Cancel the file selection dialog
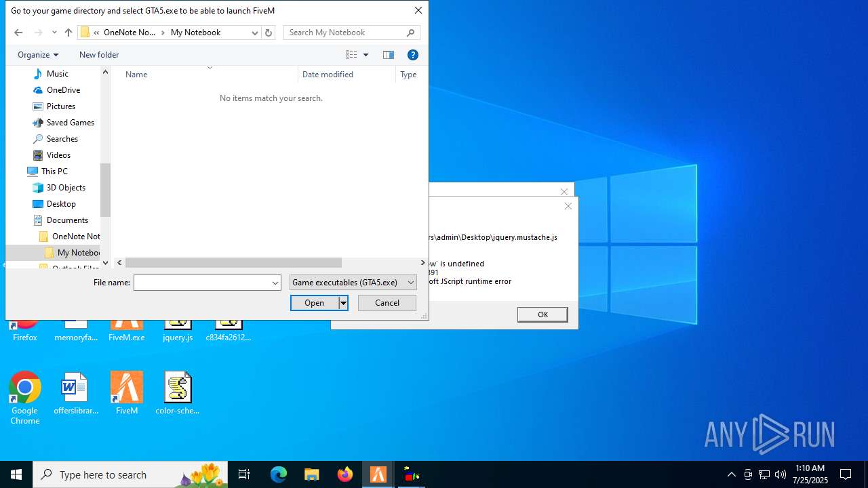The width and height of the screenshot is (868, 488). coord(387,303)
